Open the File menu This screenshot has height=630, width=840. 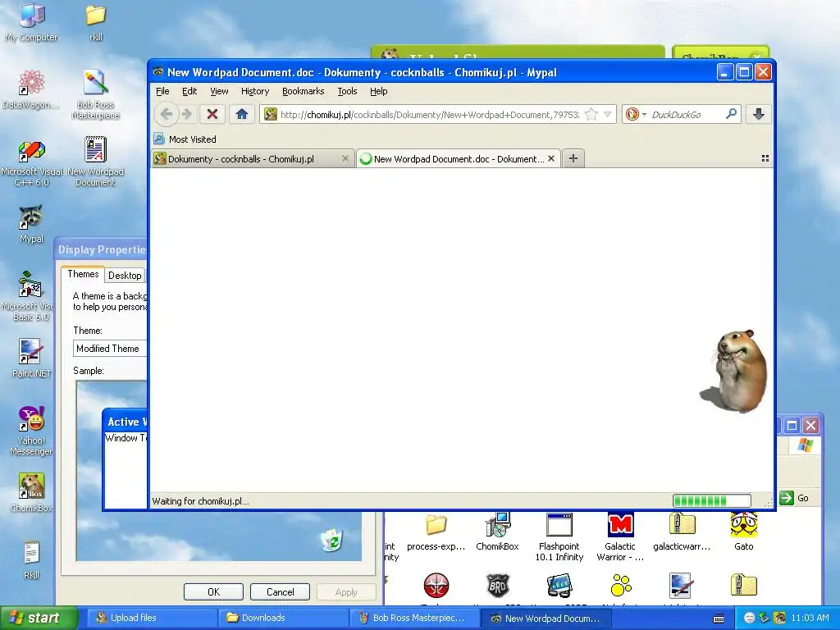pyautogui.click(x=162, y=91)
